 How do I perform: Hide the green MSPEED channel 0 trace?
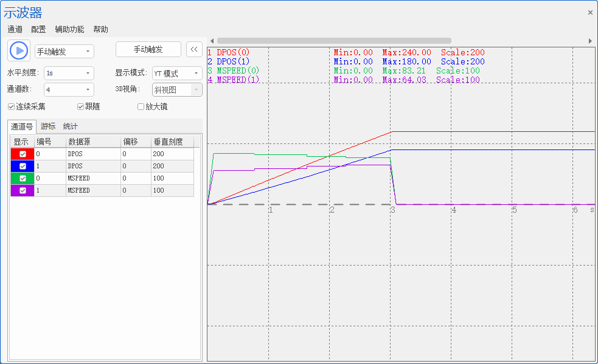[x=23, y=179]
